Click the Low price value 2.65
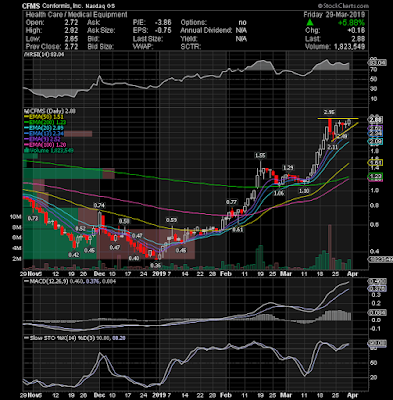This screenshot has height=400, width=393. 71,39
